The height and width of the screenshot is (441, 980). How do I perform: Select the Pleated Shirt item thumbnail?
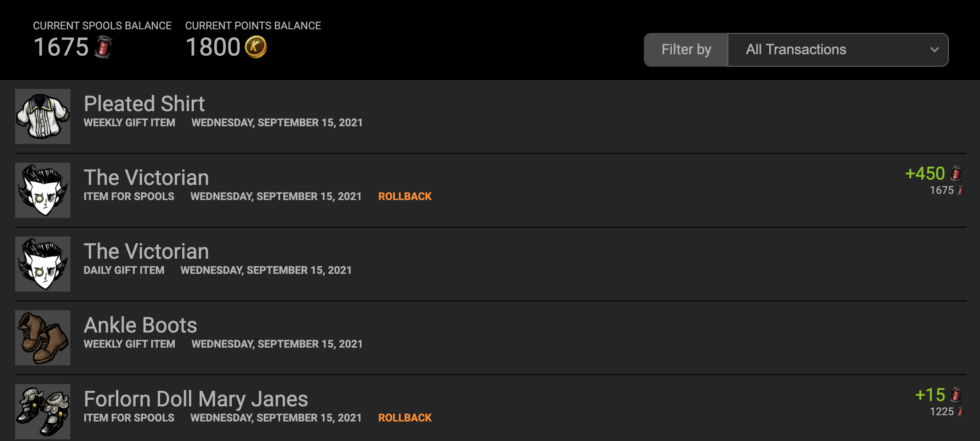click(x=43, y=116)
